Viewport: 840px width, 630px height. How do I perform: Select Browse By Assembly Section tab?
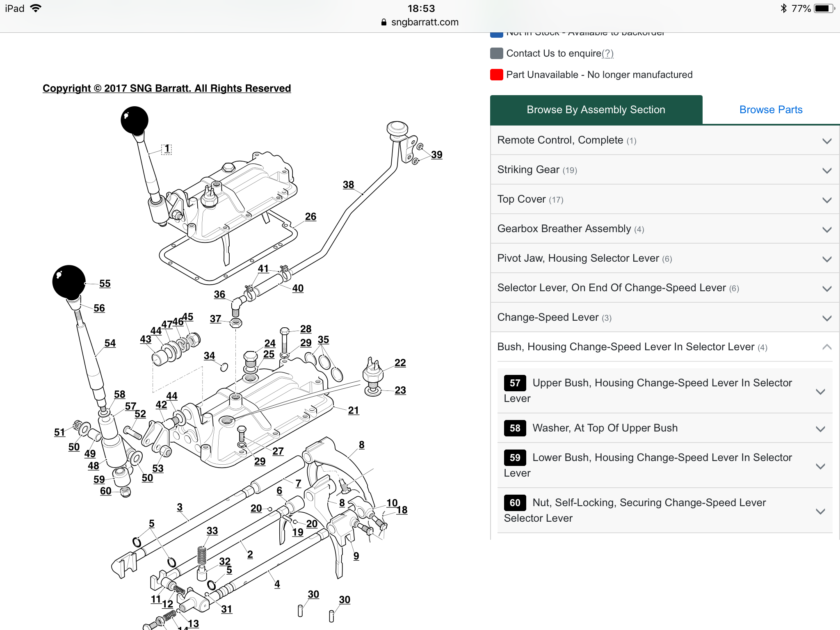click(x=596, y=110)
